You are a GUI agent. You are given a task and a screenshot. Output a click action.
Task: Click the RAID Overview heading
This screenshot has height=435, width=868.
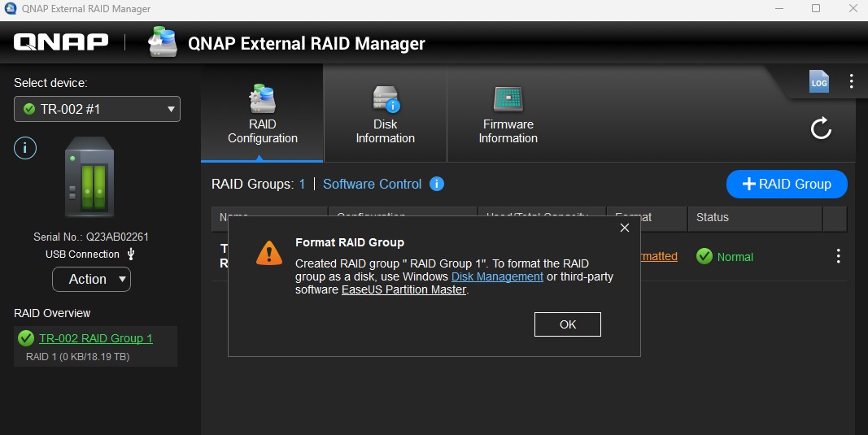52,313
